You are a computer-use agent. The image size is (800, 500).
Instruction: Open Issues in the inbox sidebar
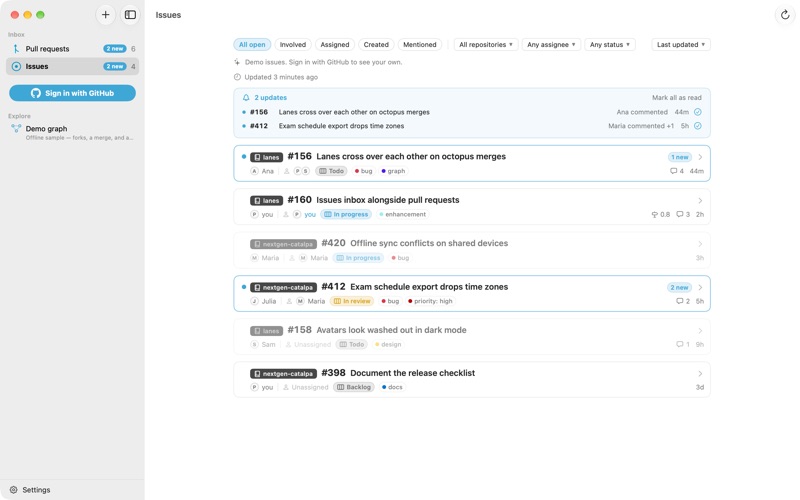72,66
